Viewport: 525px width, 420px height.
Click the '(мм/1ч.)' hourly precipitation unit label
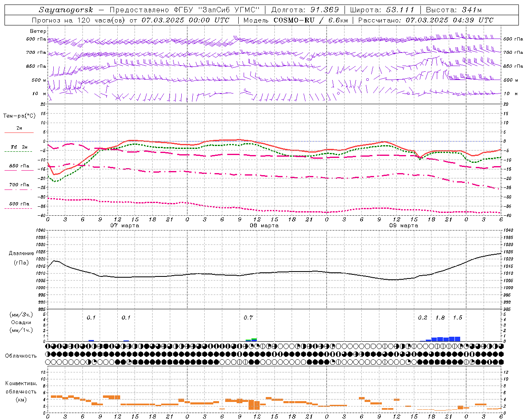click(x=21, y=330)
